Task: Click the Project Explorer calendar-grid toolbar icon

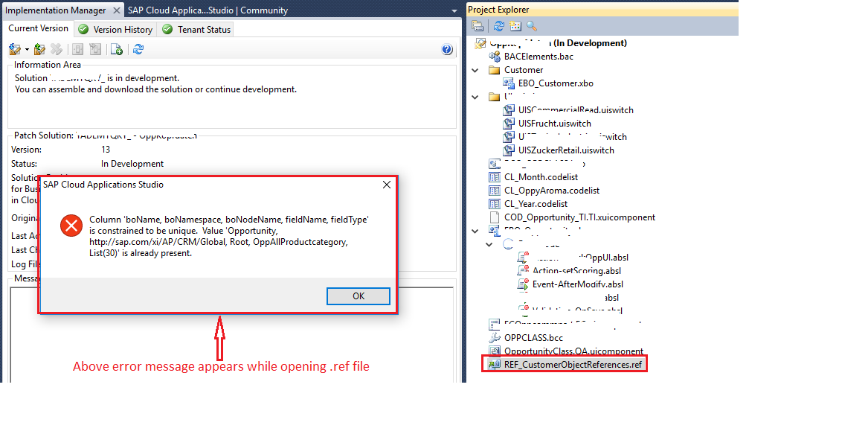Action: pyautogui.click(x=515, y=26)
